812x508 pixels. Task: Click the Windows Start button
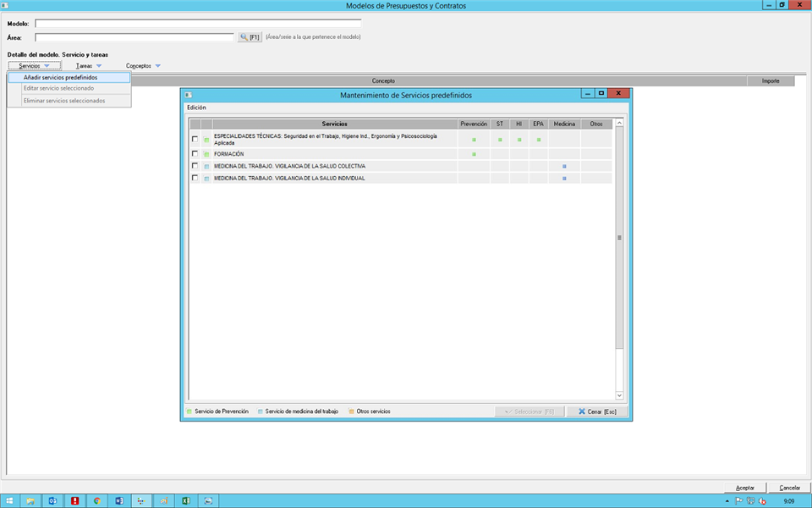pyautogui.click(x=9, y=500)
